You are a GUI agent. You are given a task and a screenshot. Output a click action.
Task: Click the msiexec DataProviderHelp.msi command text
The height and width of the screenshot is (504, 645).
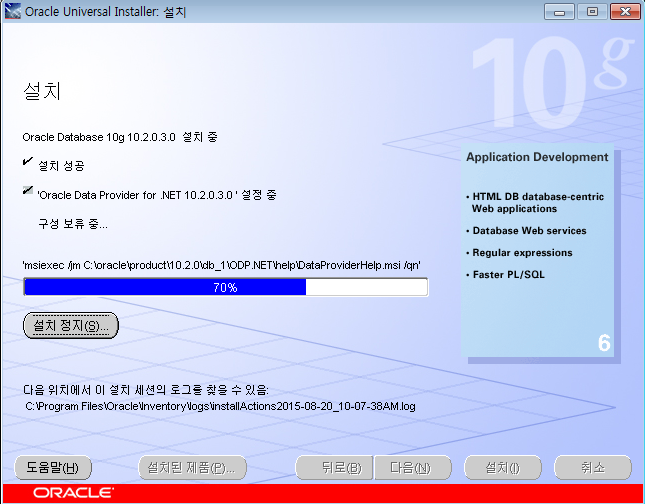click(222, 265)
